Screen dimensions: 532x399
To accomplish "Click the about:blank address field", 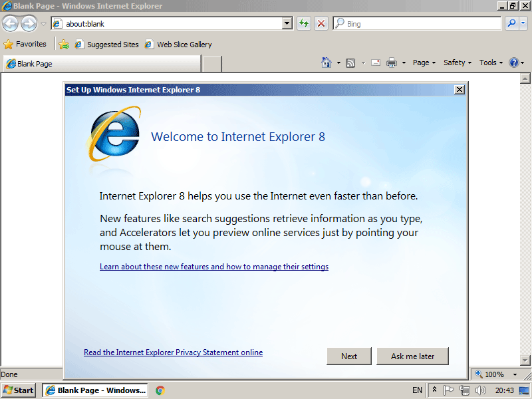I will point(167,24).
